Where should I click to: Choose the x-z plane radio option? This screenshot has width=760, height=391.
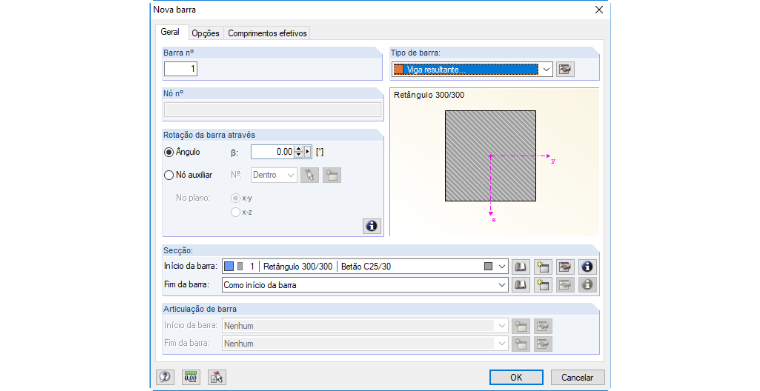pyautogui.click(x=236, y=212)
